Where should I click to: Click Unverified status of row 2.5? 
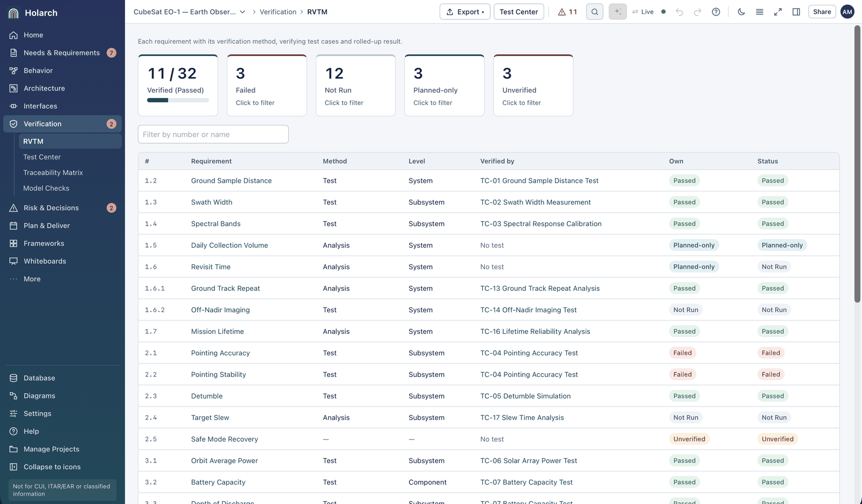point(777,439)
